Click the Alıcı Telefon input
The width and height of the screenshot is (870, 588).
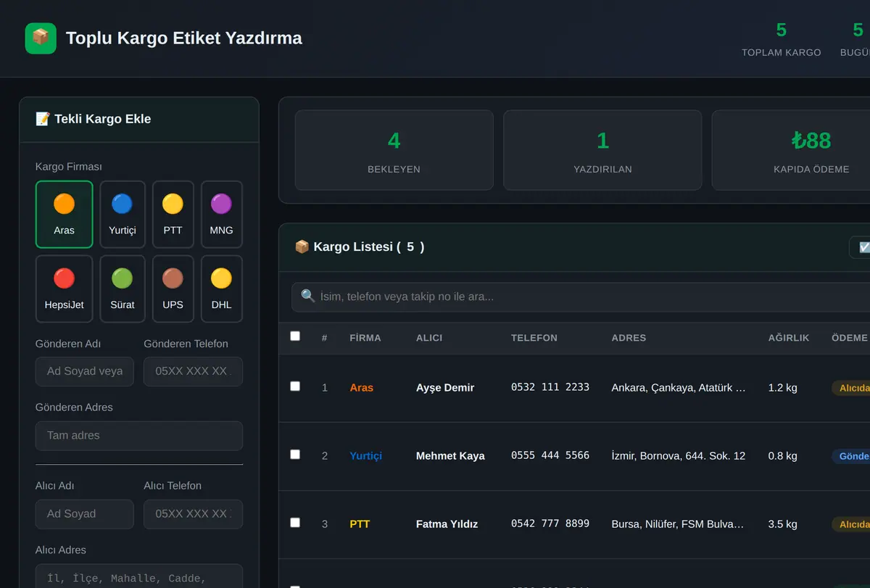[194, 514]
